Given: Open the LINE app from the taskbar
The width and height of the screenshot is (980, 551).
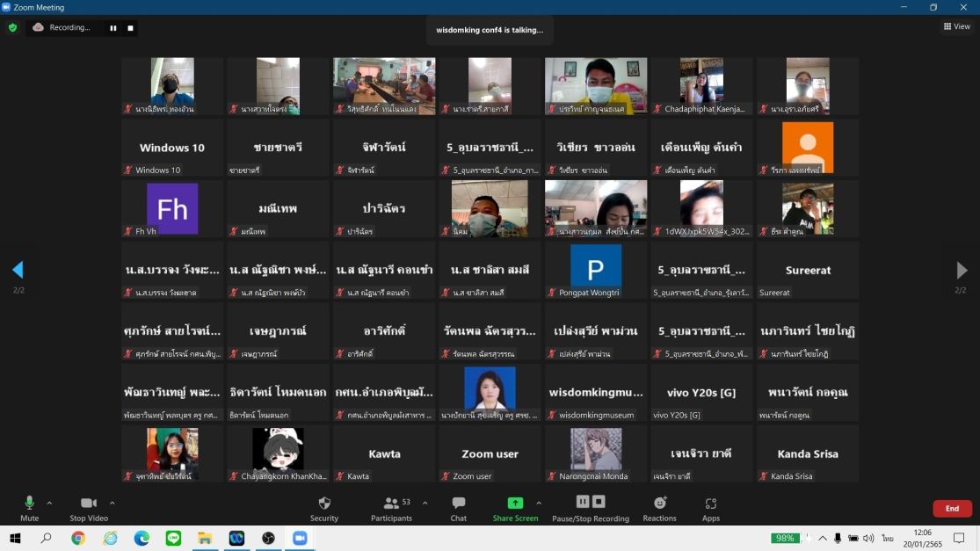Looking at the screenshot, I should click(173, 538).
